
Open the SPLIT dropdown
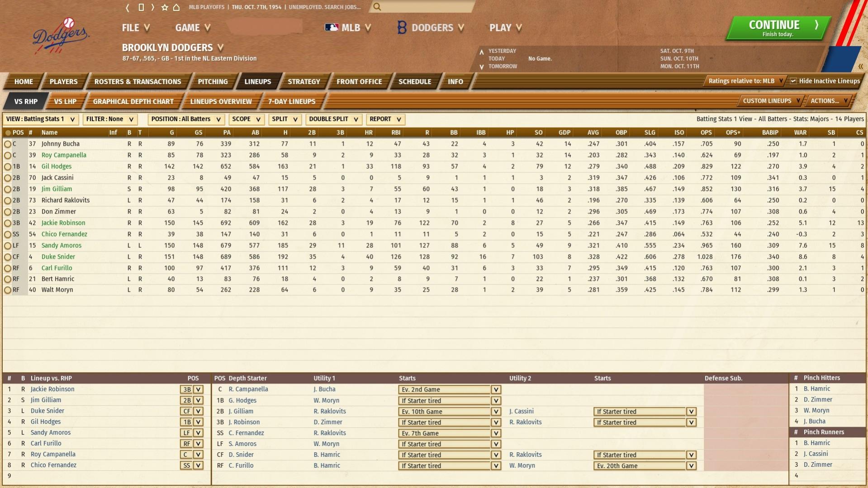(285, 119)
